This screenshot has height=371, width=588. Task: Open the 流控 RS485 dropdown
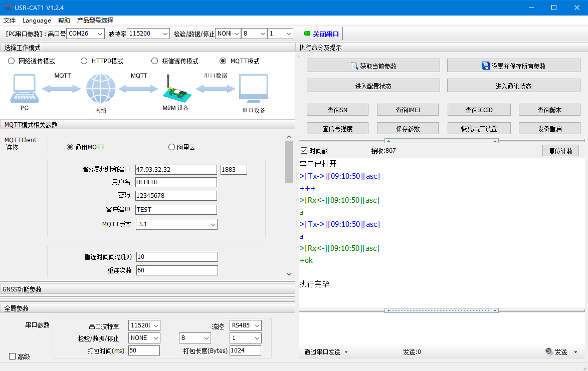(257, 325)
